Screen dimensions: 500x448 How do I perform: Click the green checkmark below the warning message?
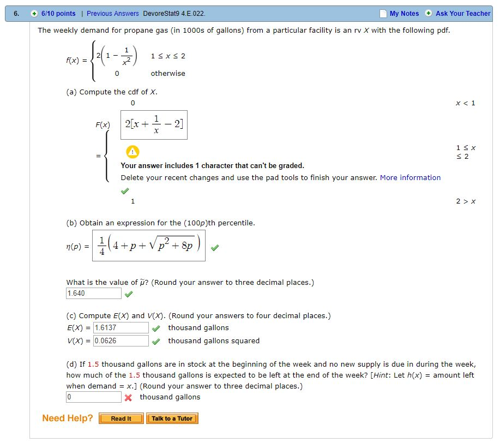point(125,190)
